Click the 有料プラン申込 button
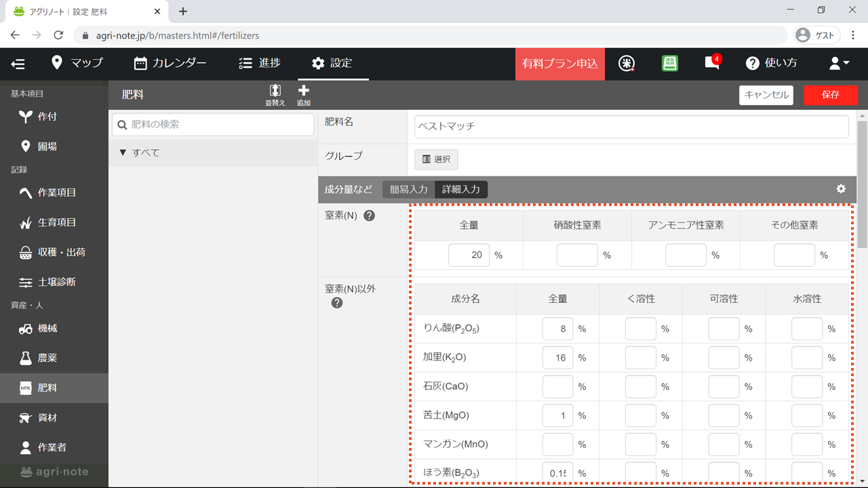 click(560, 64)
